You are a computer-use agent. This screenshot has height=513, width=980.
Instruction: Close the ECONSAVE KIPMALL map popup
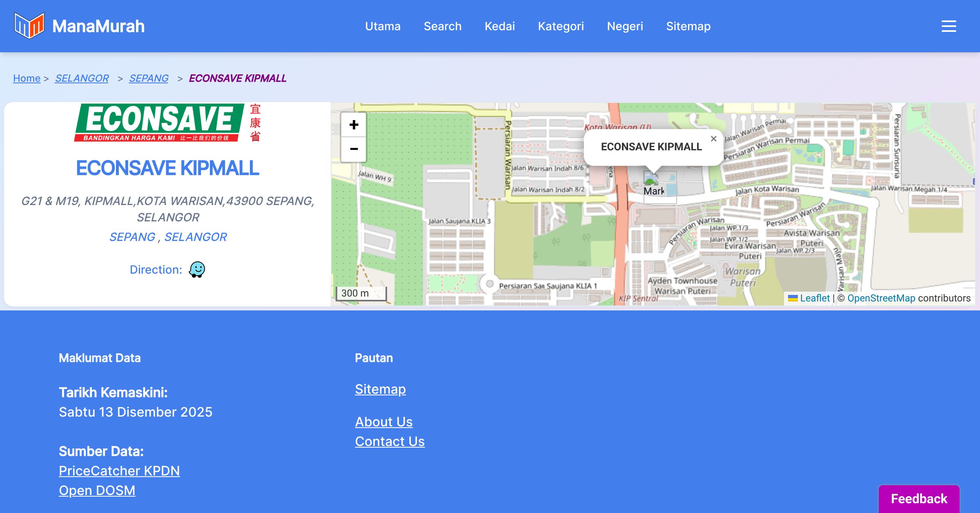tap(713, 139)
